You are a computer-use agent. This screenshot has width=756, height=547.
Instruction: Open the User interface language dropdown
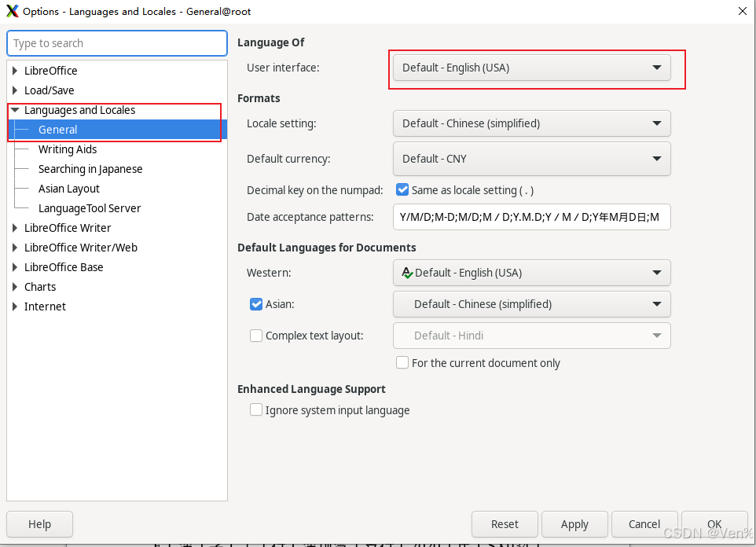[x=531, y=68]
